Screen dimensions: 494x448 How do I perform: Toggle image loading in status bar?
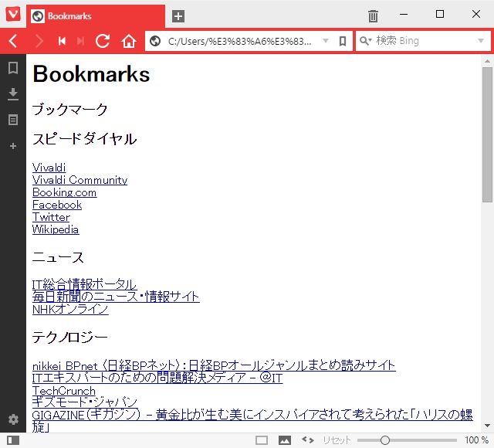[285, 440]
